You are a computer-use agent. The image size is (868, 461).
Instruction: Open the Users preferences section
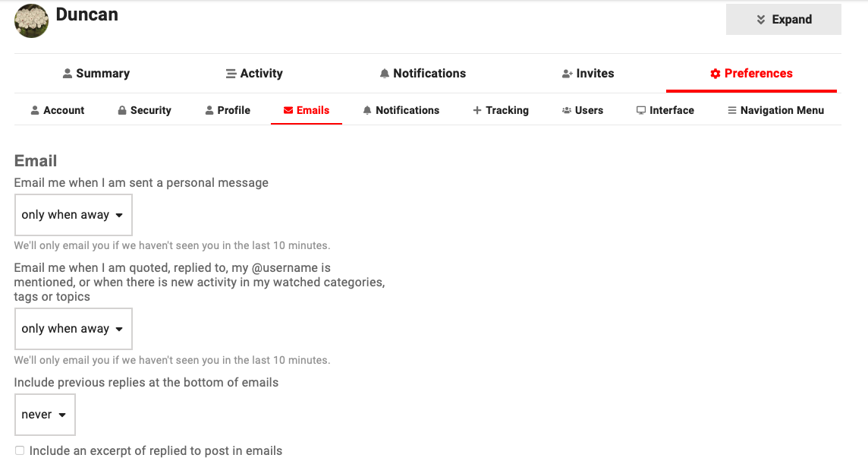[582, 110]
